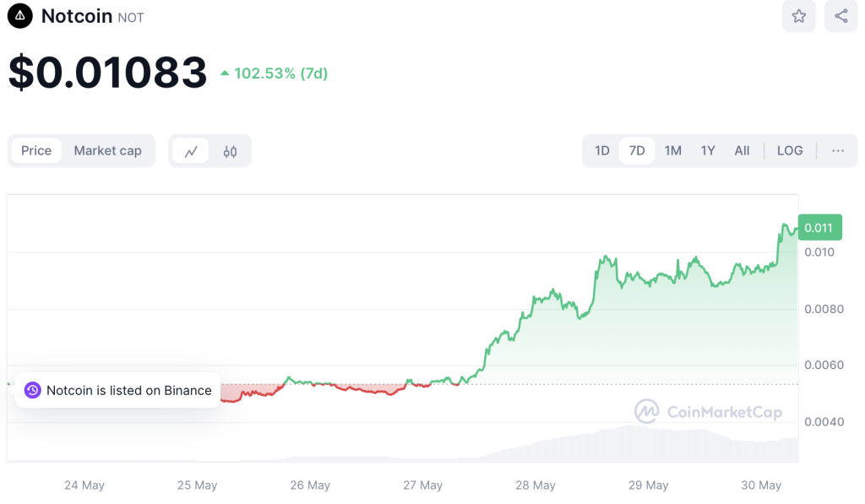Enable LOG scale on the chart

click(789, 150)
